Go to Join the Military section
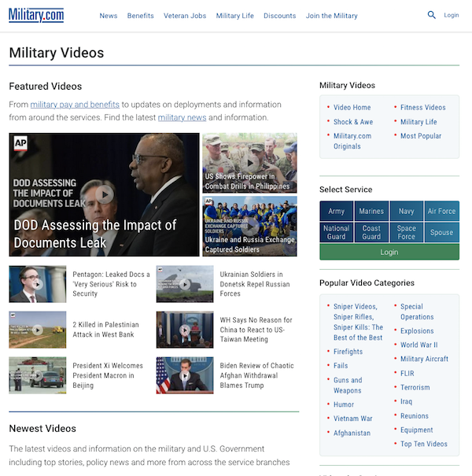 tap(331, 16)
